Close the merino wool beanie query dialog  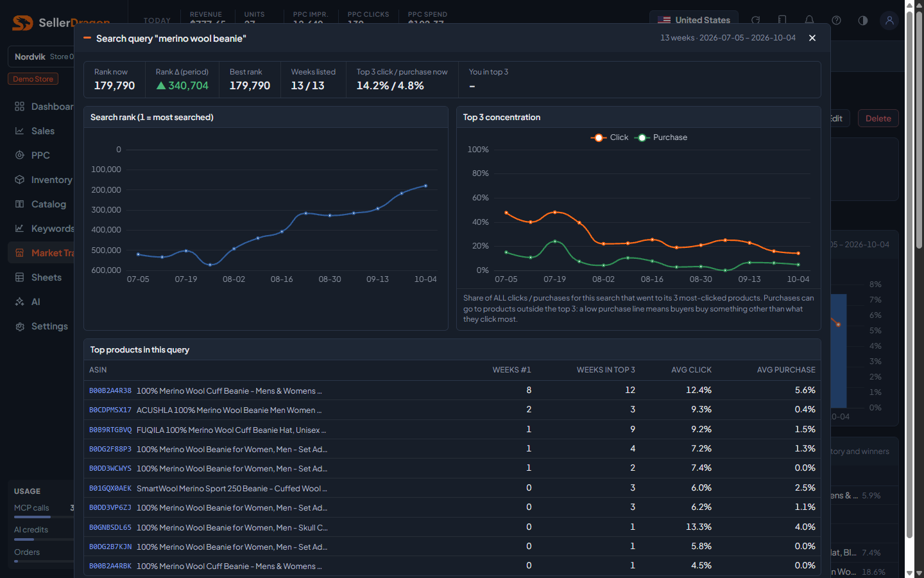pyautogui.click(x=812, y=38)
